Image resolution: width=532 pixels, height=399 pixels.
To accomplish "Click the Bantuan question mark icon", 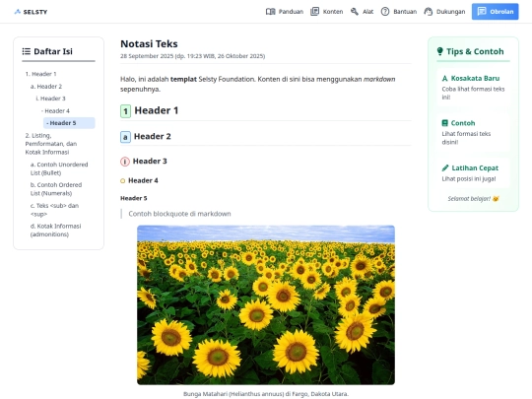I will coord(385,12).
